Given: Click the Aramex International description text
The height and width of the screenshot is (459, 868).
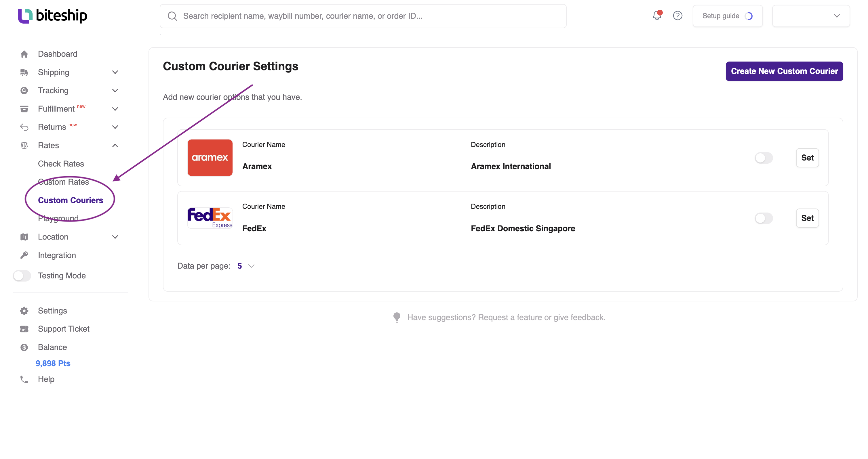Looking at the screenshot, I should point(511,166).
